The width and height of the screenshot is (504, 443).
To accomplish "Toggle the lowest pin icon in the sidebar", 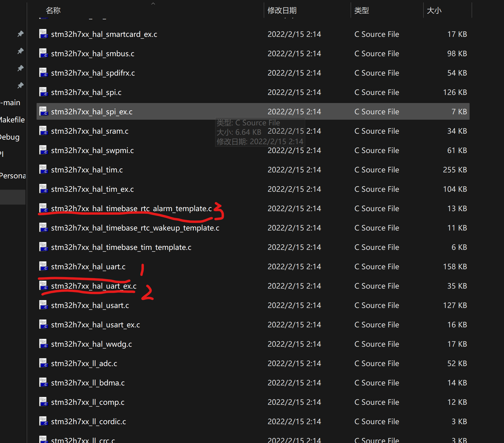I will [x=20, y=85].
